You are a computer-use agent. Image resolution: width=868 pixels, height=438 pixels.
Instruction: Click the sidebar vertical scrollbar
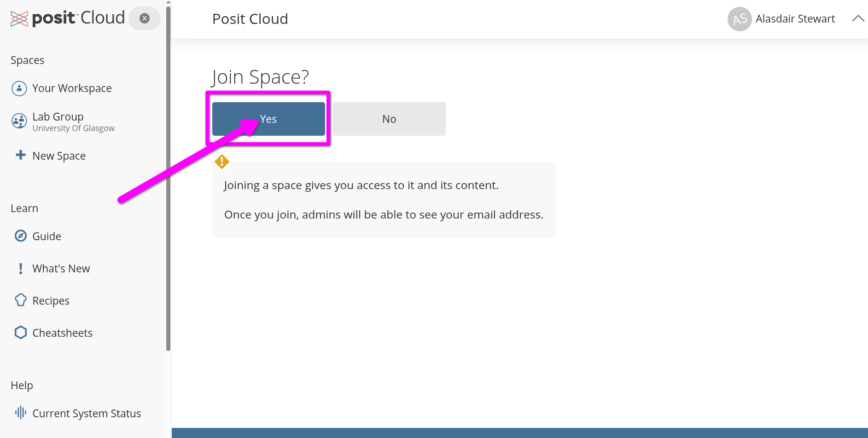coord(168,184)
